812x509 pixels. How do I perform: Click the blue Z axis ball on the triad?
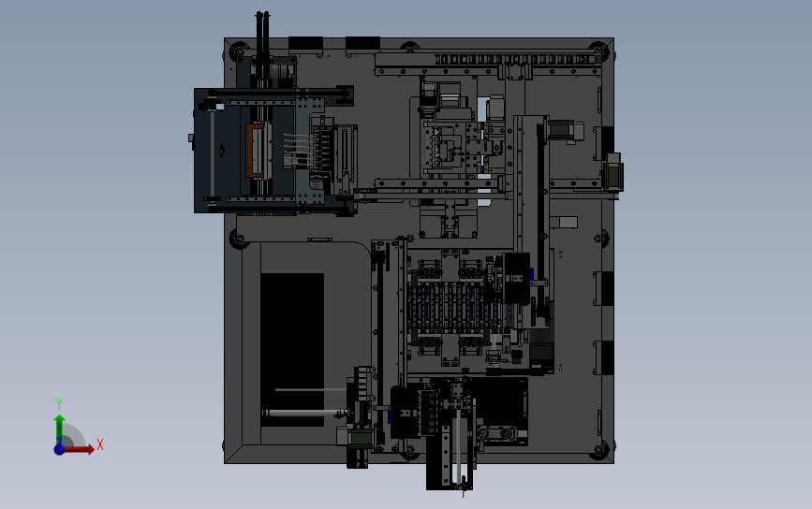pyautogui.click(x=59, y=449)
